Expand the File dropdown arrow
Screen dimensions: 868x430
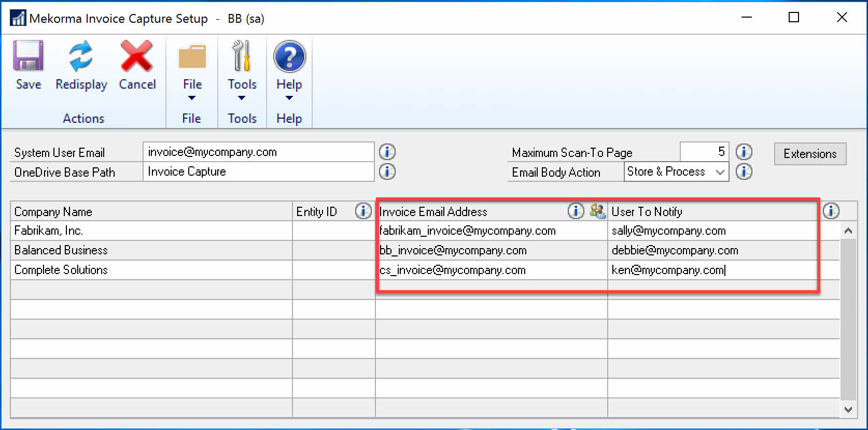tap(192, 98)
